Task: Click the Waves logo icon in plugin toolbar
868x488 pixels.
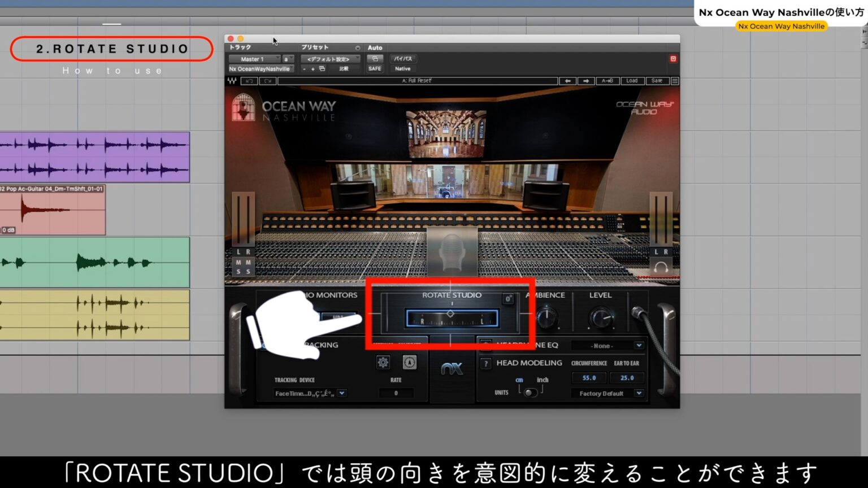Action: 232,81
